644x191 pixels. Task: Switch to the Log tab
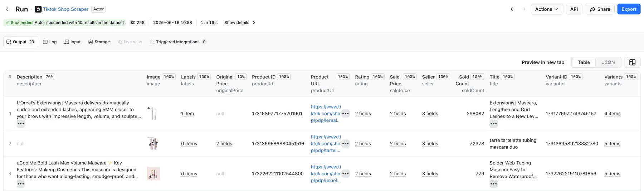point(50,42)
